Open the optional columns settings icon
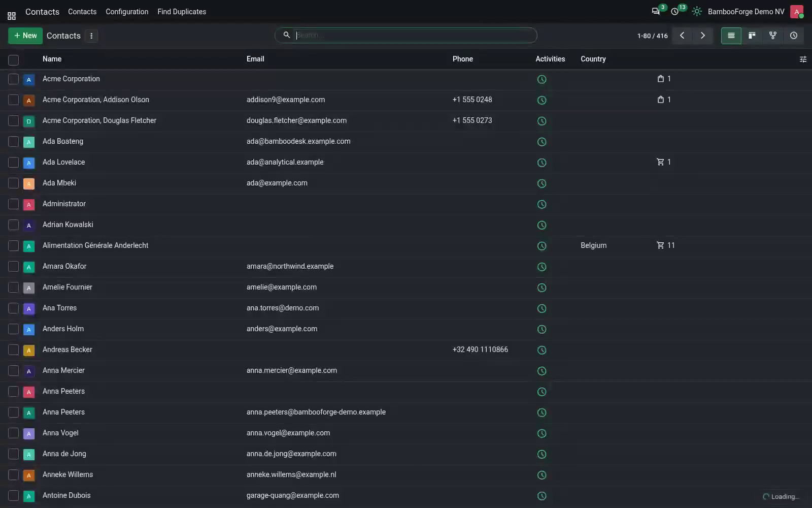Screen dimensions: 812x508 tap(803, 59)
